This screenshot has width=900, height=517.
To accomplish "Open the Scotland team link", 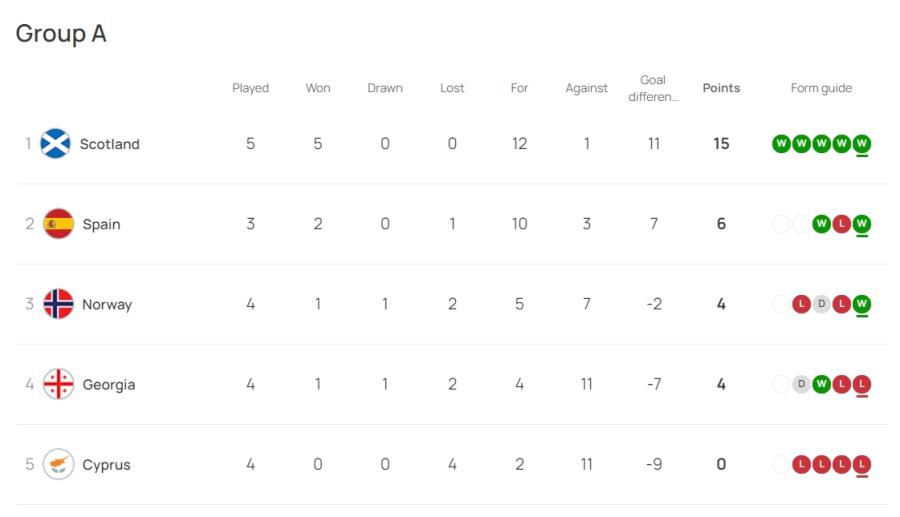I will (x=110, y=144).
